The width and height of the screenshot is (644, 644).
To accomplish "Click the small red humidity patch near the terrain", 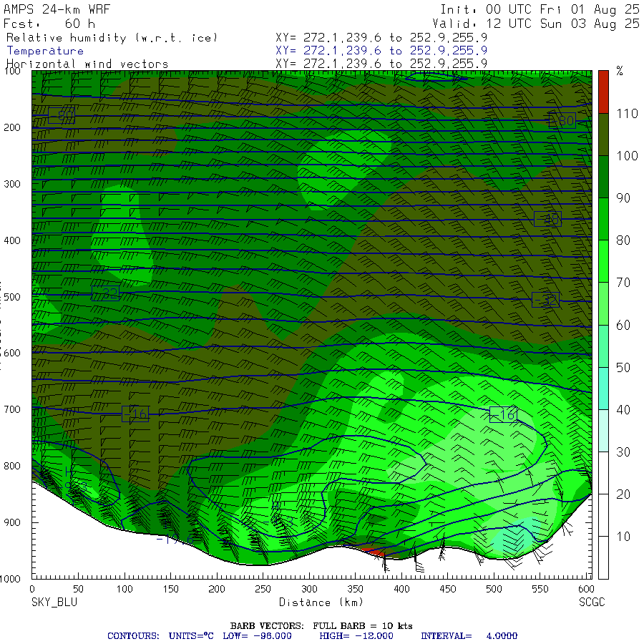I will (x=371, y=550).
